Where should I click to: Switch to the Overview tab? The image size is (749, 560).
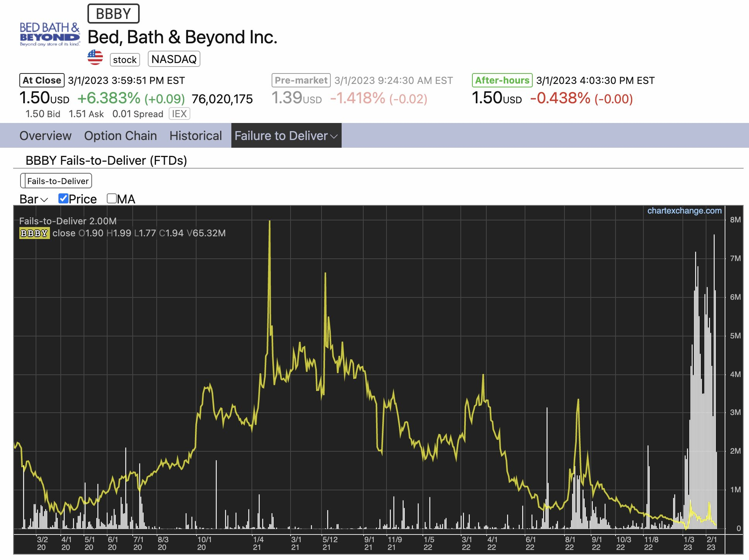pyautogui.click(x=45, y=136)
